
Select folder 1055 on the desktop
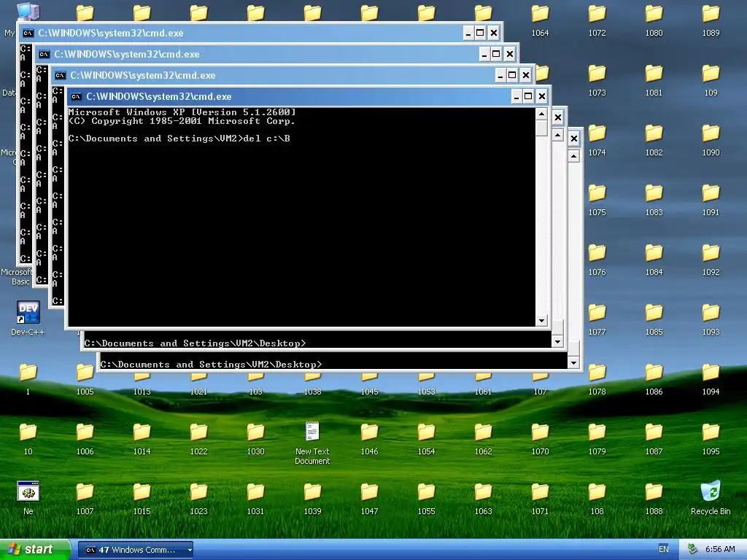(426, 499)
